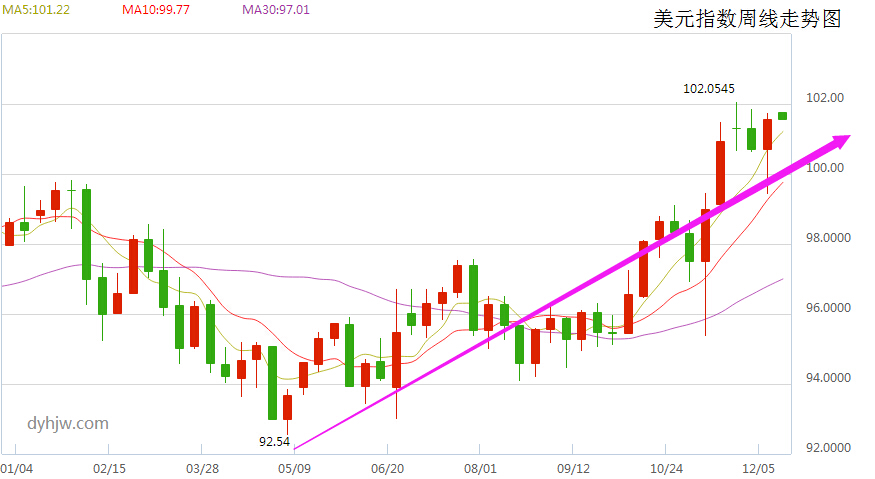Select the 12/05 date on time axis
Viewport: 875px width, 479px height.
(x=759, y=468)
